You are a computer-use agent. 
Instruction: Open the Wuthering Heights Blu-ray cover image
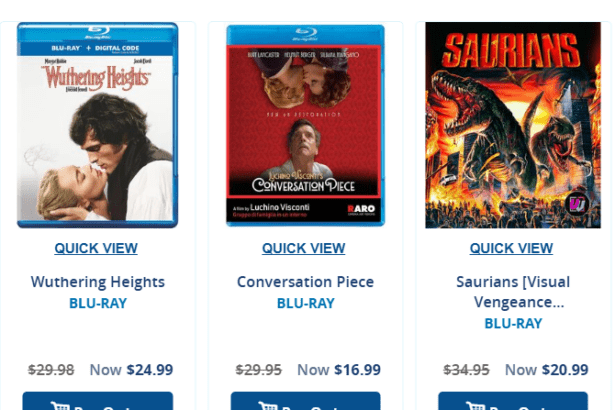[x=97, y=125]
